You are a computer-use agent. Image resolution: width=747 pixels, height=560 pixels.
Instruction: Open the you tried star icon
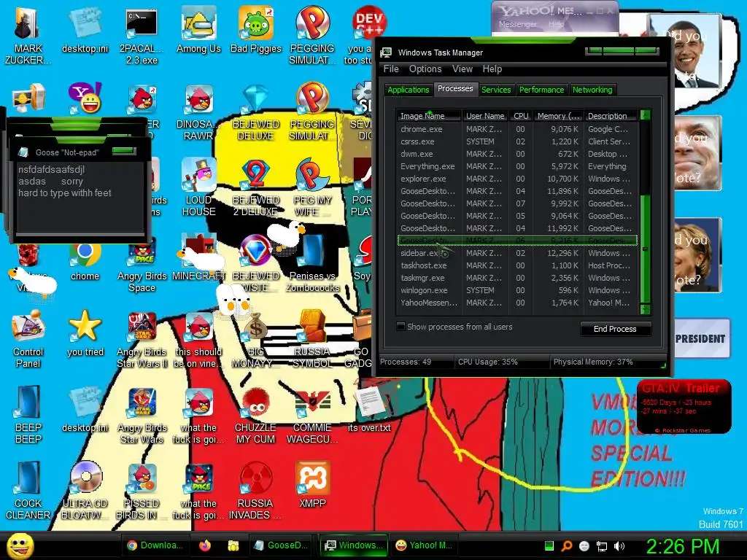[x=85, y=332]
